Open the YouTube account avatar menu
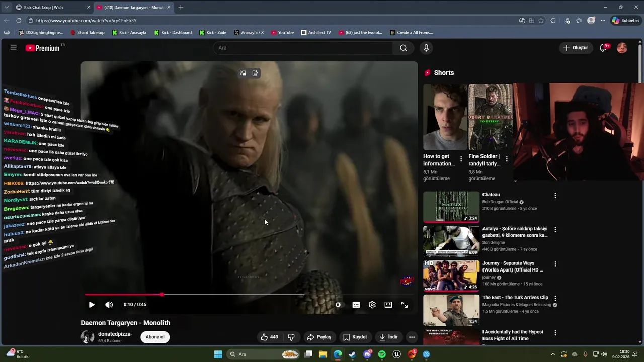 coord(622,48)
